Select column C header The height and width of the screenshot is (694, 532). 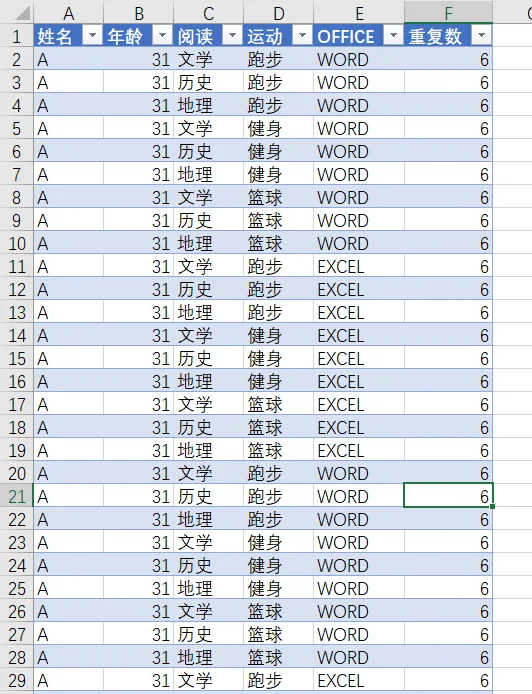click(208, 13)
